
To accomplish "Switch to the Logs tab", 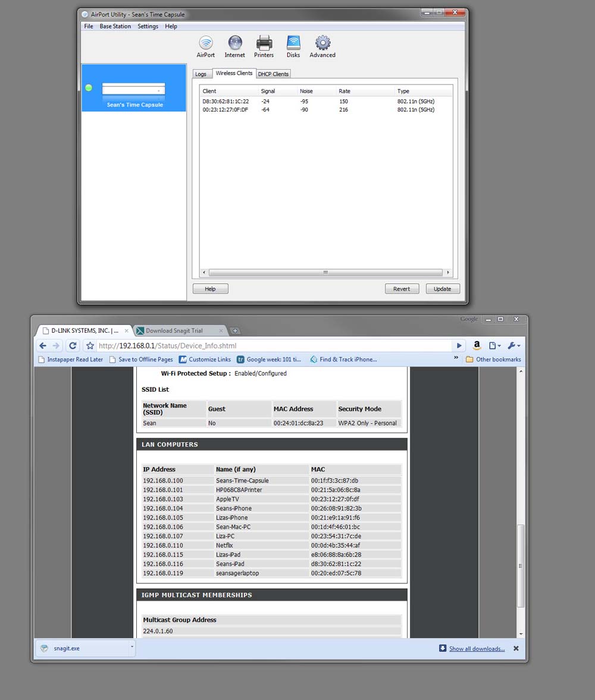I will (201, 74).
